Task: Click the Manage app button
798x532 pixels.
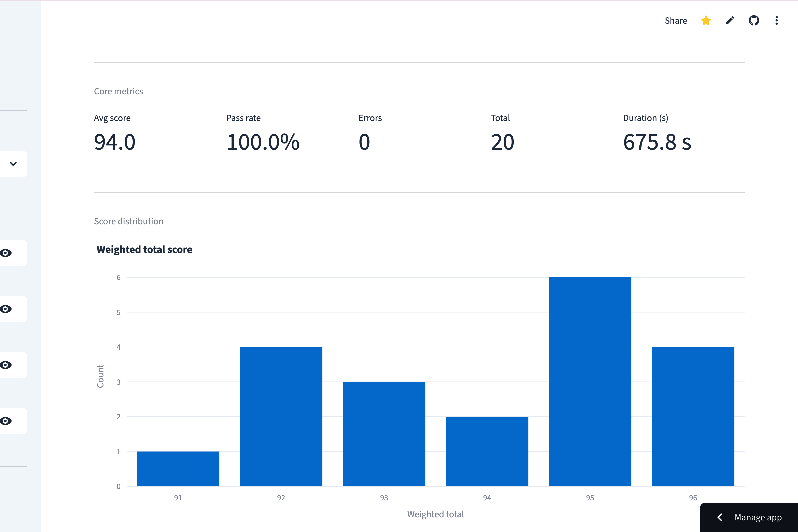Action: click(x=758, y=517)
